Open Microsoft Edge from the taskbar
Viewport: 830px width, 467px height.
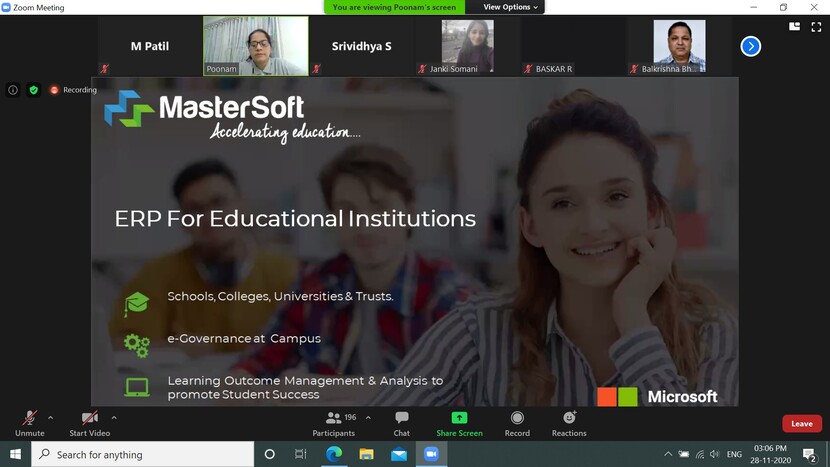(334, 454)
